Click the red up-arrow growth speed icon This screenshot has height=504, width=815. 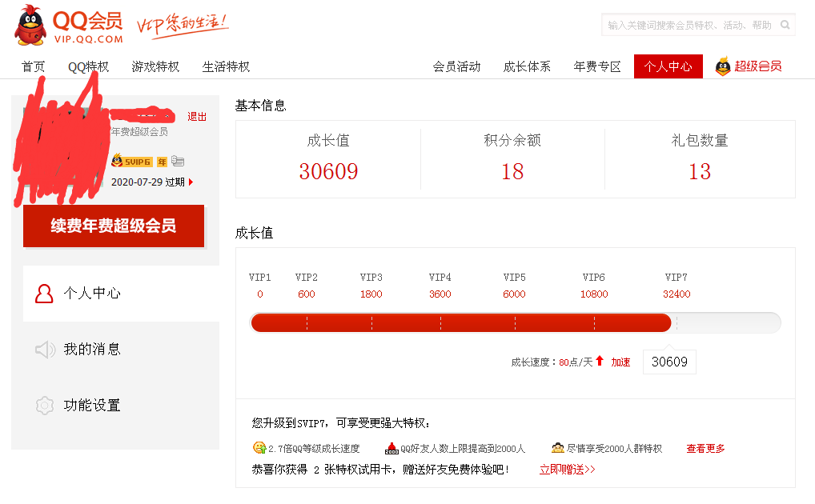pos(600,361)
